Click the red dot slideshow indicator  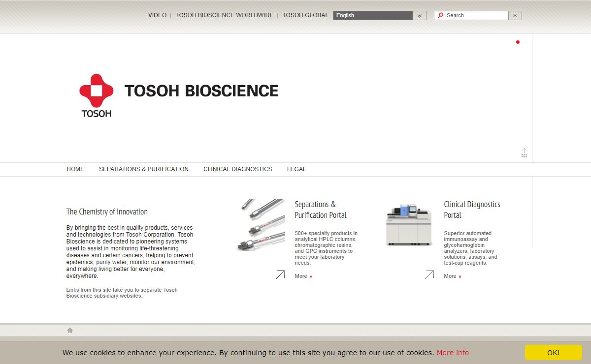[518, 42]
